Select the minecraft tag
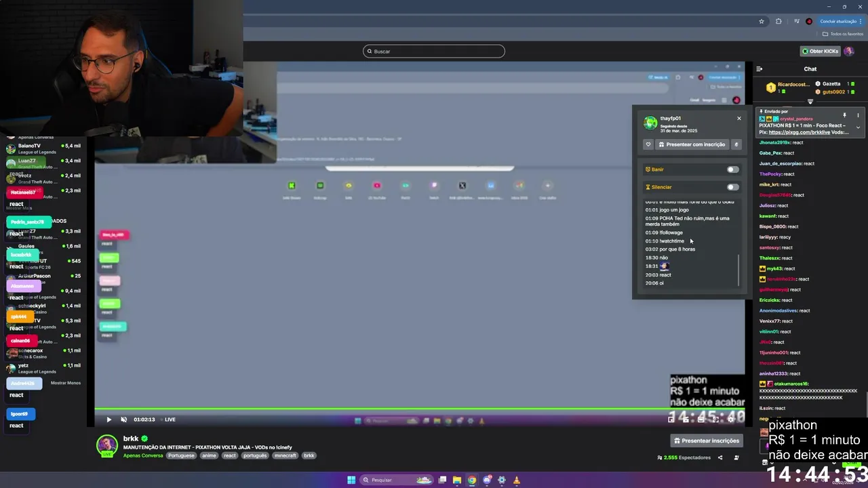 285,455
